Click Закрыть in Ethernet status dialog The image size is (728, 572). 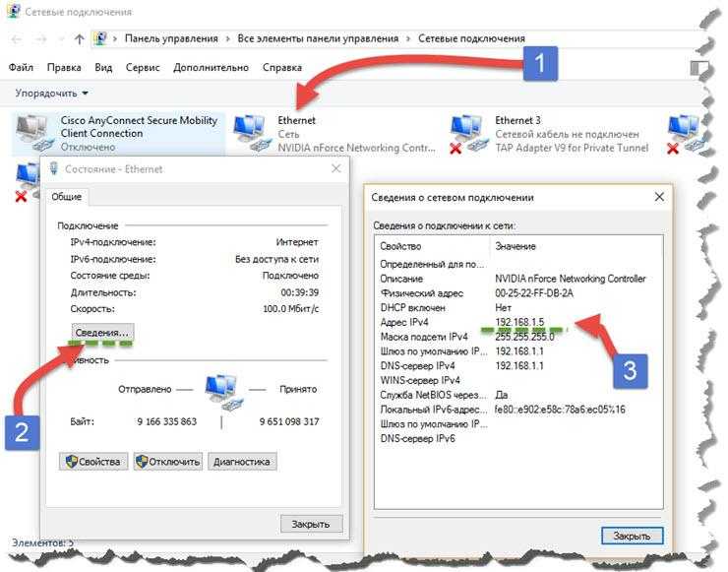pyautogui.click(x=311, y=524)
